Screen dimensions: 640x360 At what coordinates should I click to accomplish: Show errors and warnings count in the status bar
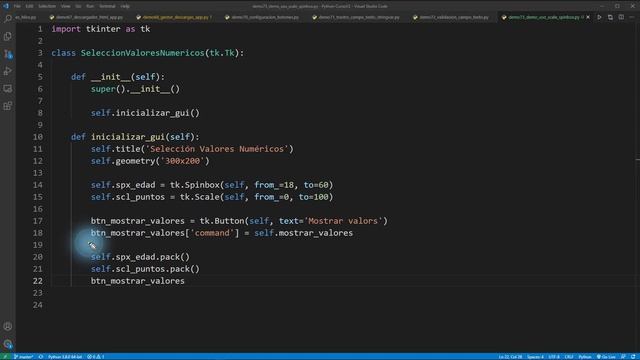[x=96, y=357]
